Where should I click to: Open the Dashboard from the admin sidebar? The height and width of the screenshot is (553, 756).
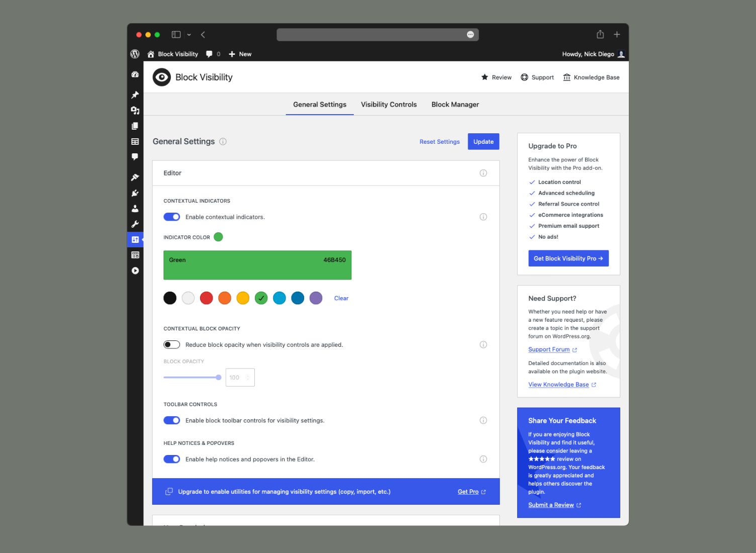[x=135, y=74]
